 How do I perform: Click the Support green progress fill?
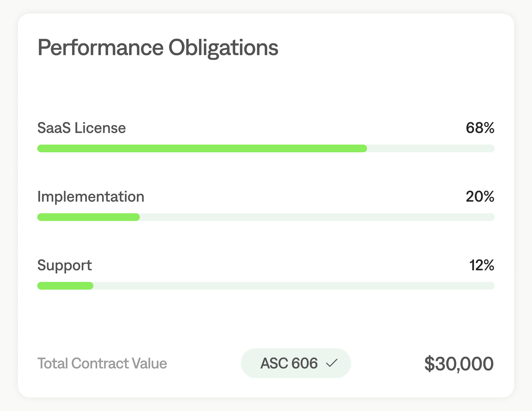[65, 286]
